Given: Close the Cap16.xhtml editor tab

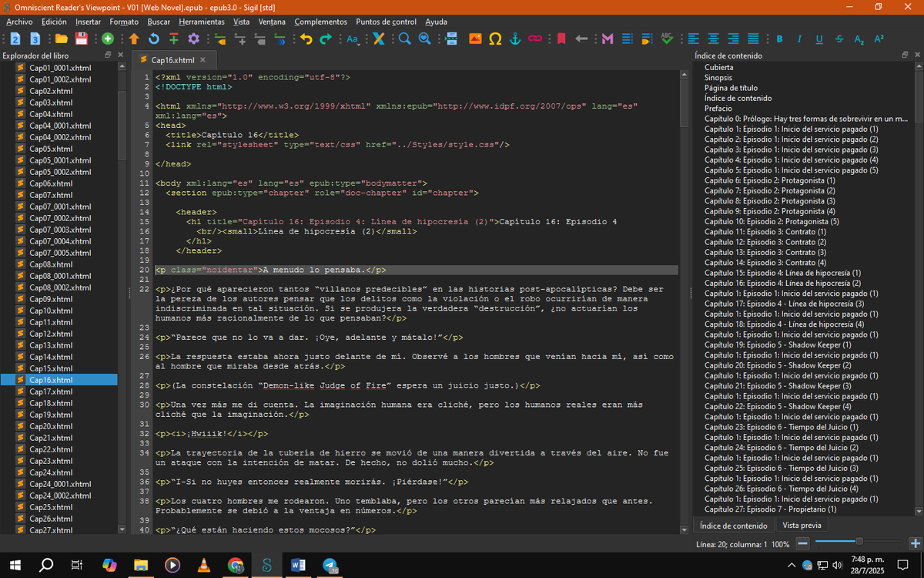Looking at the screenshot, I should tap(203, 59).
